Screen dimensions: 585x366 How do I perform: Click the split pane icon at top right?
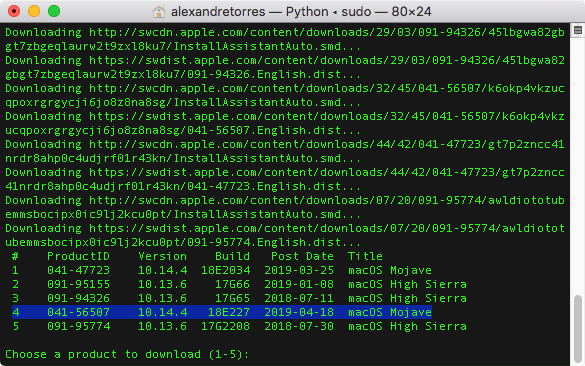coord(578,30)
